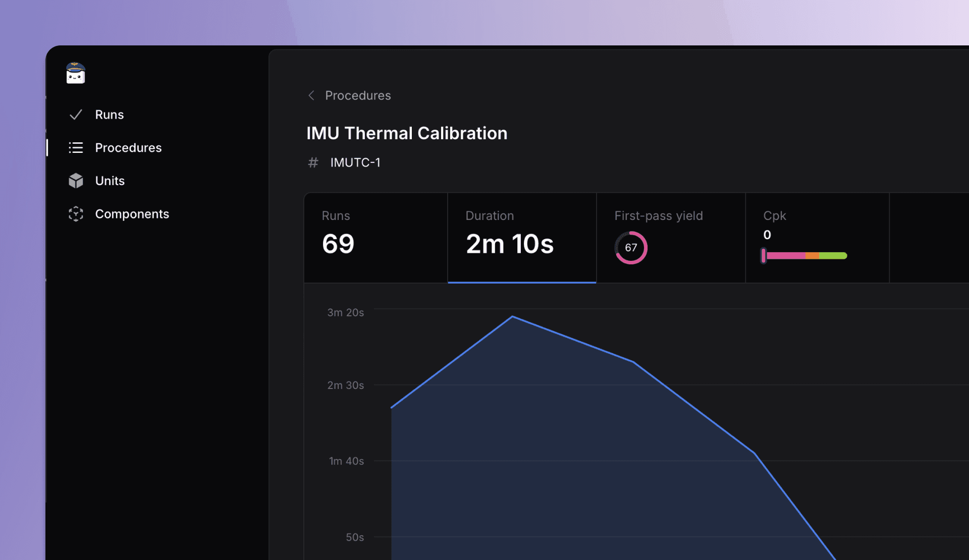Screen dimensions: 969x560
Task: Select the Duration stat tab
Action: coord(521,238)
